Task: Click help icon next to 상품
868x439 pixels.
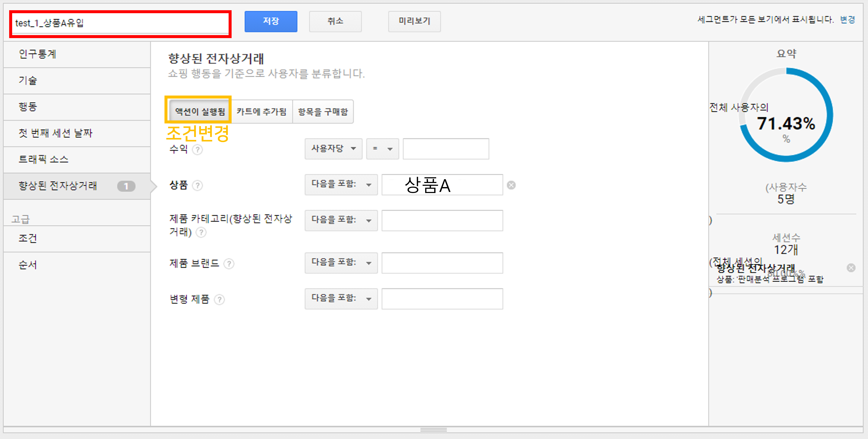Action: [198, 185]
